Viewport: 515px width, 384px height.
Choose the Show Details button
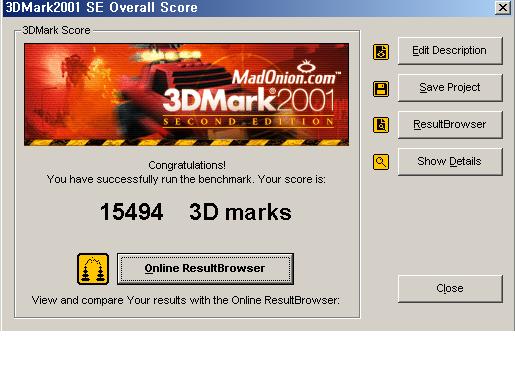tap(450, 162)
